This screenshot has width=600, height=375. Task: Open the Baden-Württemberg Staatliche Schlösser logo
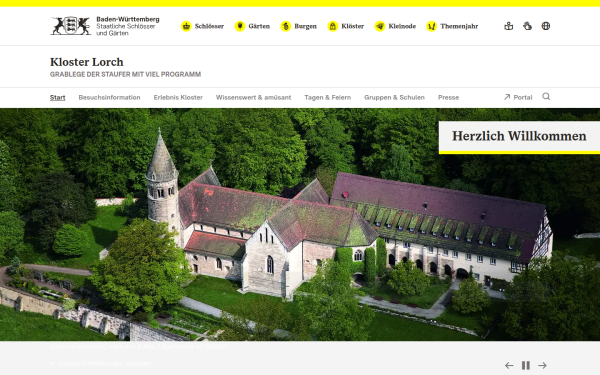point(105,26)
